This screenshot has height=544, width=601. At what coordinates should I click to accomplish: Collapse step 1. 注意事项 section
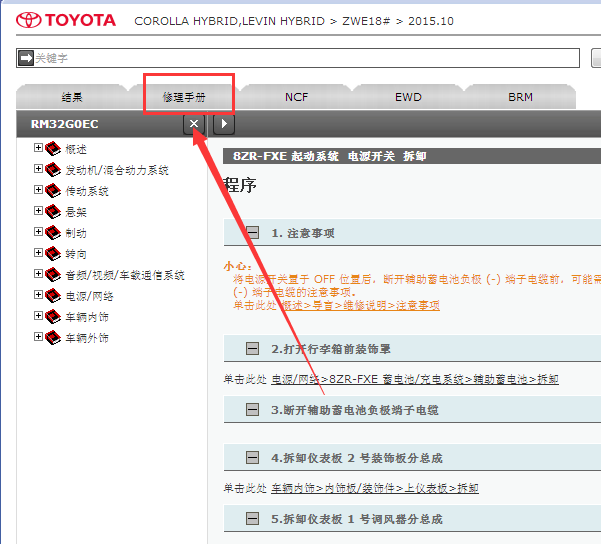click(x=252, y=232)
